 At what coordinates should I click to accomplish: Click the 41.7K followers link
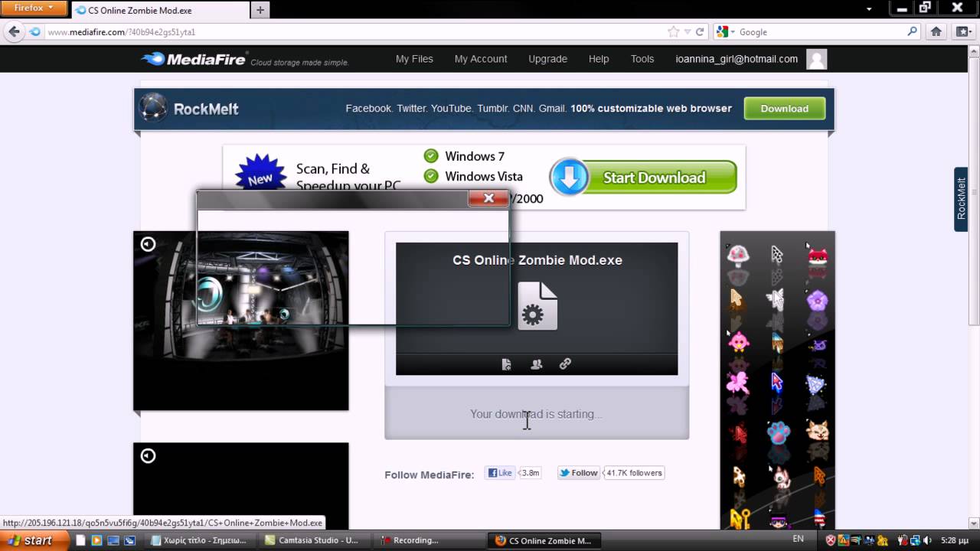(634, 473)
